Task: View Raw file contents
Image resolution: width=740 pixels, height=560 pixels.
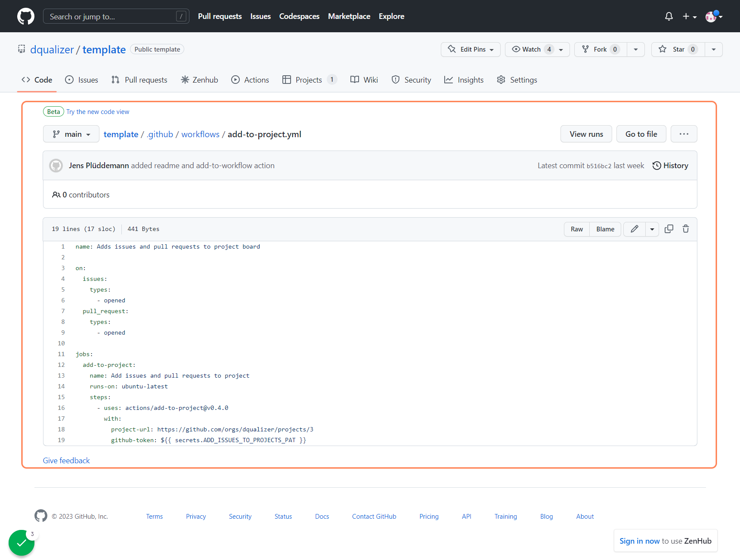Action: 577,229
